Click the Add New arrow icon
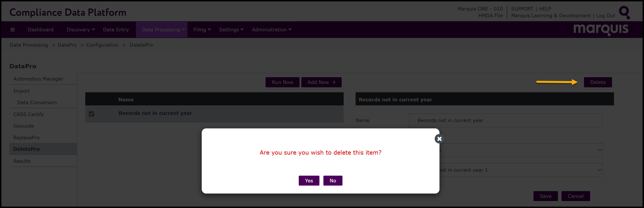 [x=334, y=82]
